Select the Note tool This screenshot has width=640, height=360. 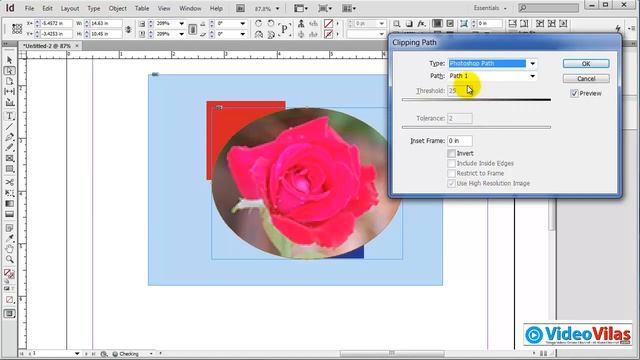(9, 228)
